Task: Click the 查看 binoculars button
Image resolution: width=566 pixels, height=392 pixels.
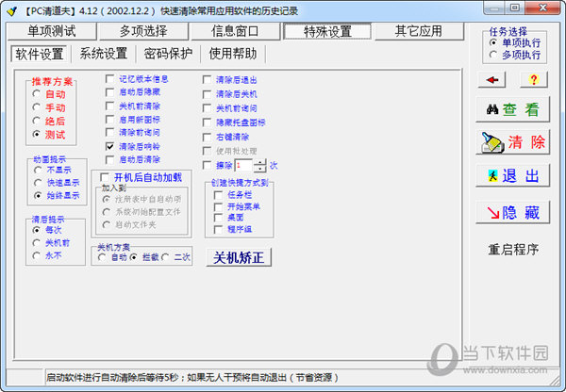Action: (x=512, y=109)
